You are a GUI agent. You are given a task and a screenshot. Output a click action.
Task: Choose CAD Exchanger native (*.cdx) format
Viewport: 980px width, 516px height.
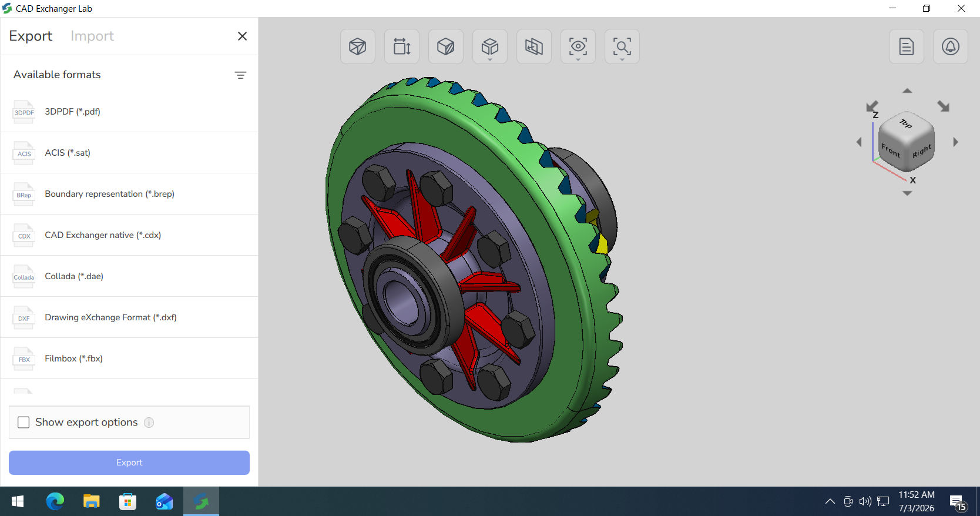[129, 235]
